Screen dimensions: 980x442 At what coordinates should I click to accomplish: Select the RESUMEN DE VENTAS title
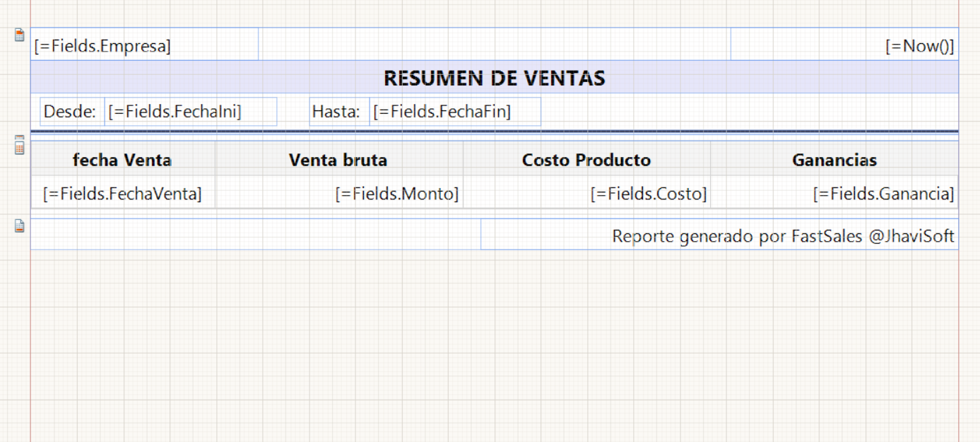coord(494,78)
